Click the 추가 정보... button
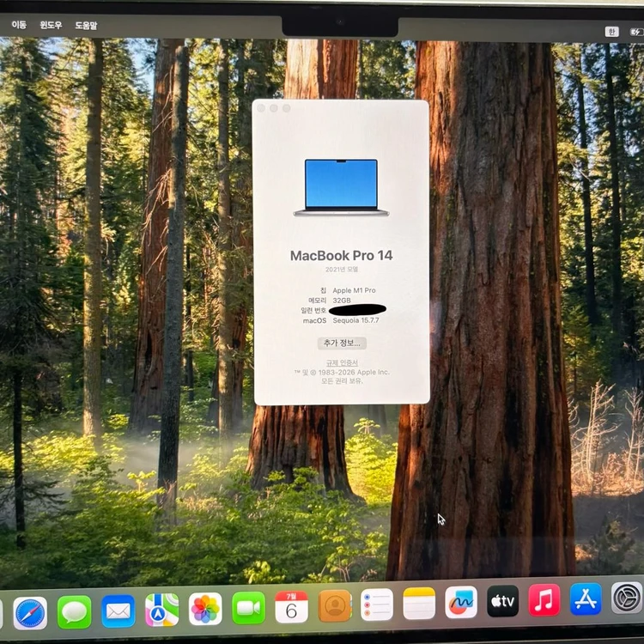 click(x=342, y=343)
